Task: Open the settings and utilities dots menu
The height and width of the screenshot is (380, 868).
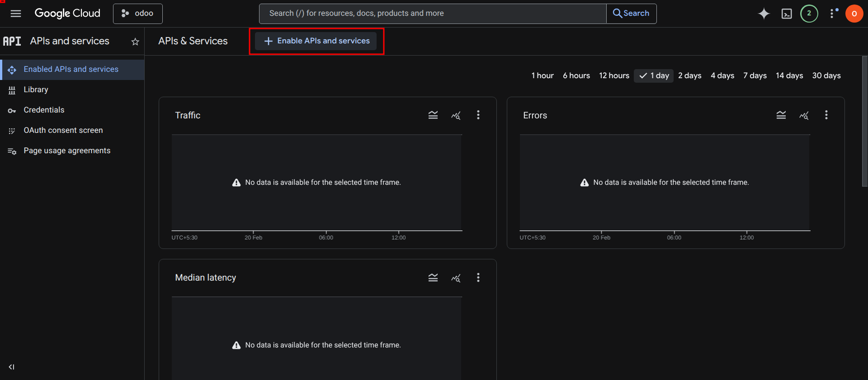Action: point(833,14)
